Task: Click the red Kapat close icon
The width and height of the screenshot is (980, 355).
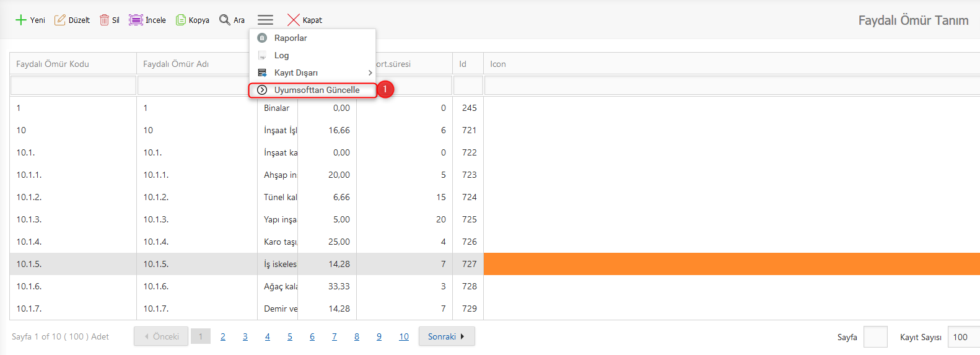Action: pyautogui.click(x=294, y=20)
